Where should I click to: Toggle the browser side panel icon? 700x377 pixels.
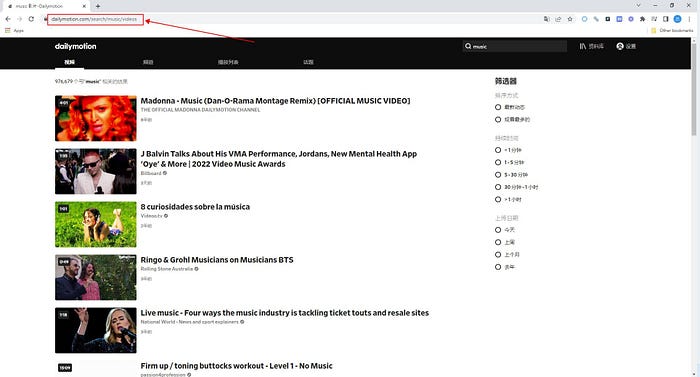(666, 19)
